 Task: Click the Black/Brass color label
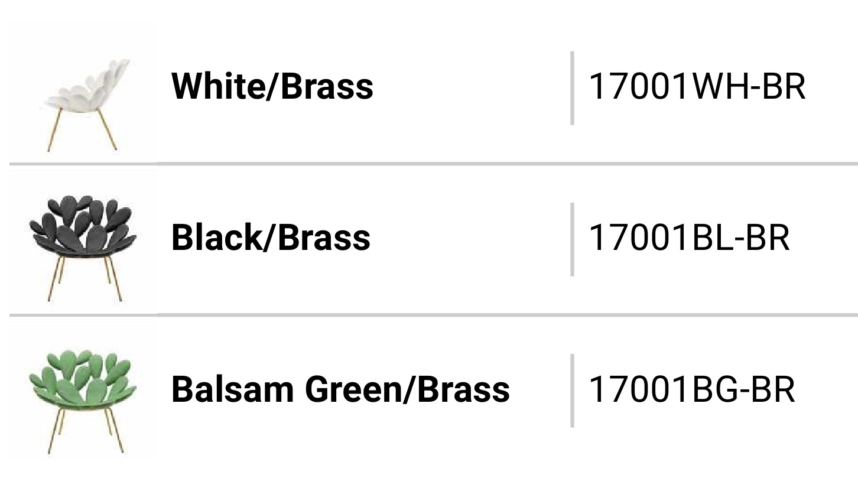coord(271,238)
